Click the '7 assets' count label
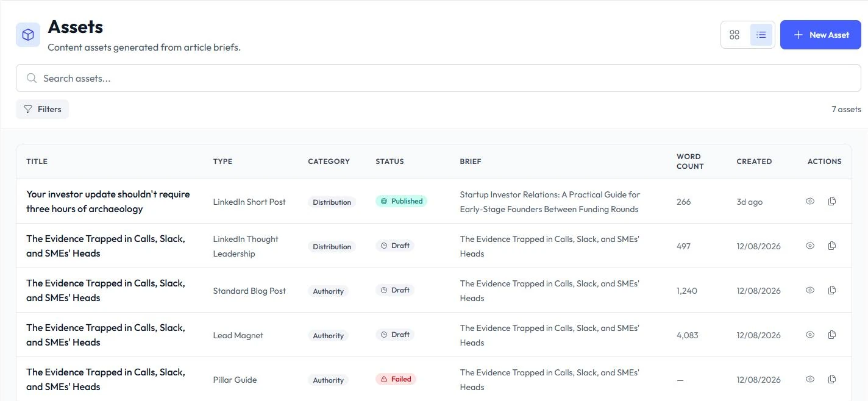Viewport: 868px width, 401px height. [846, 109]
